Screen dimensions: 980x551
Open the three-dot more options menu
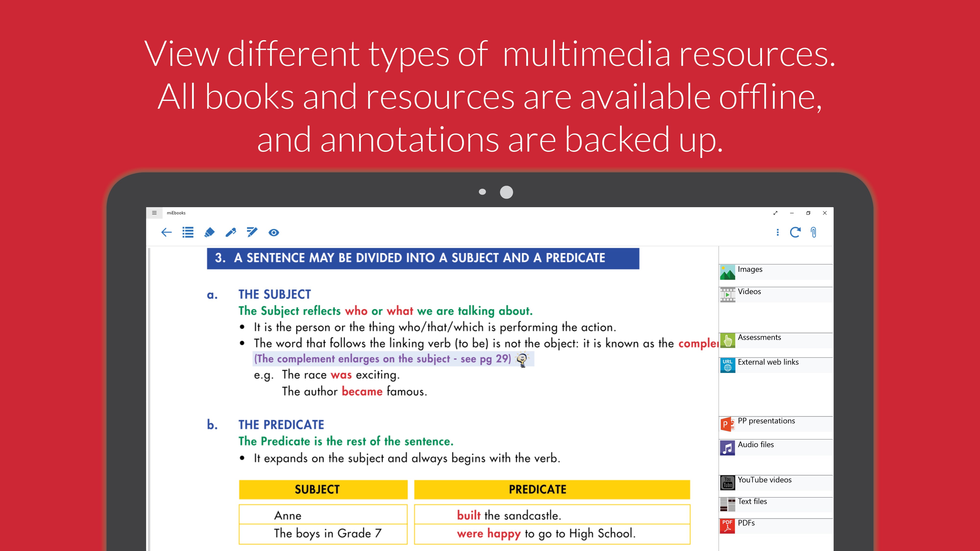click(777, 232)
